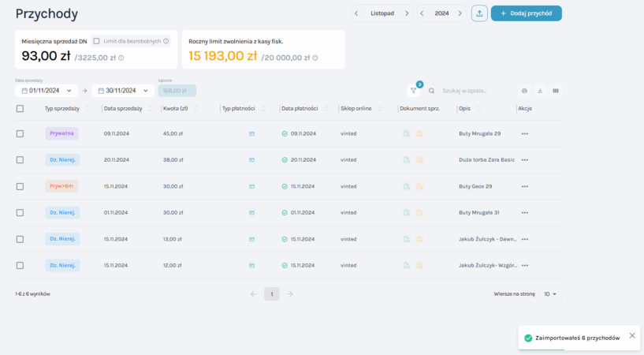Screen dimensions: 644x355
Task: Click the print icon in table toolbar
Action: click(525, 91)
